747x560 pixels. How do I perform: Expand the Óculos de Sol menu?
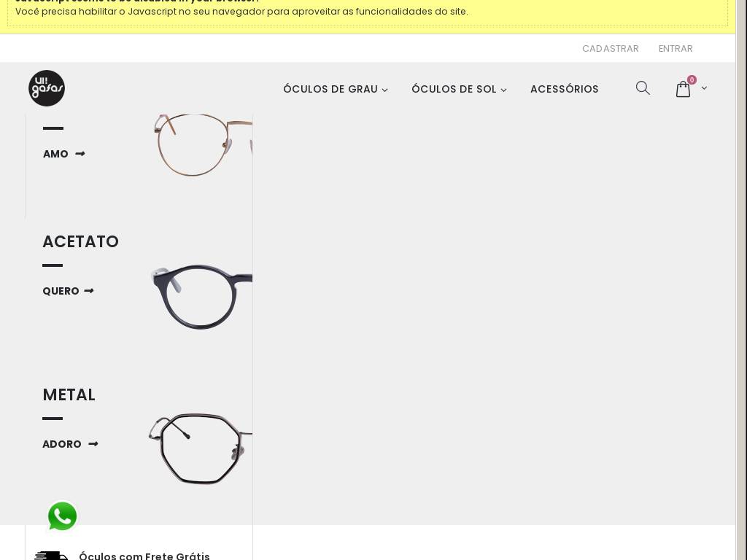[x=459, y=89]
